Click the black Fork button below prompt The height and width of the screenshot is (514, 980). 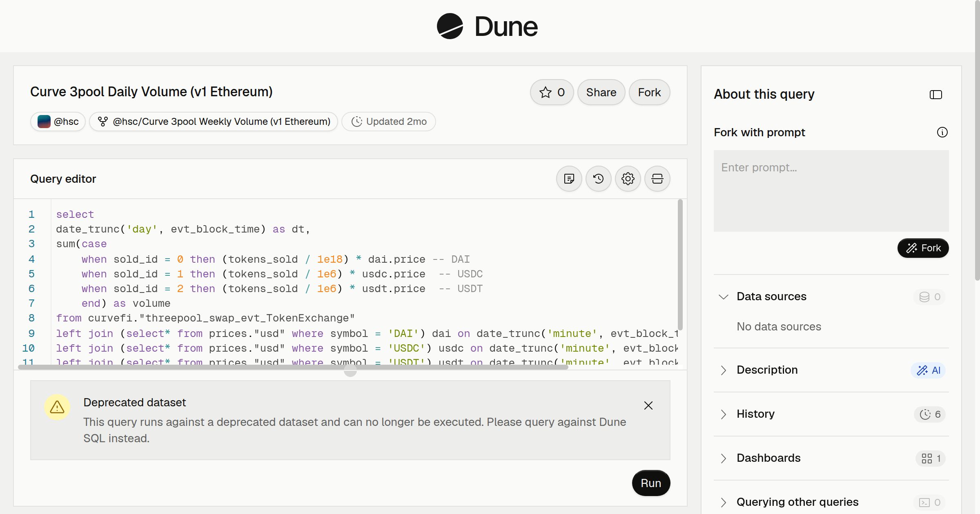point(923,248)
